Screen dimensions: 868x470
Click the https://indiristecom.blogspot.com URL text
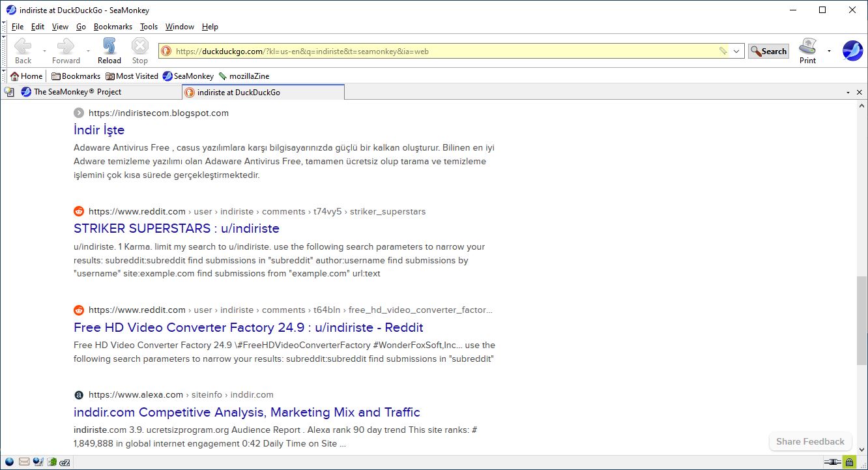[x=158, y=113]
